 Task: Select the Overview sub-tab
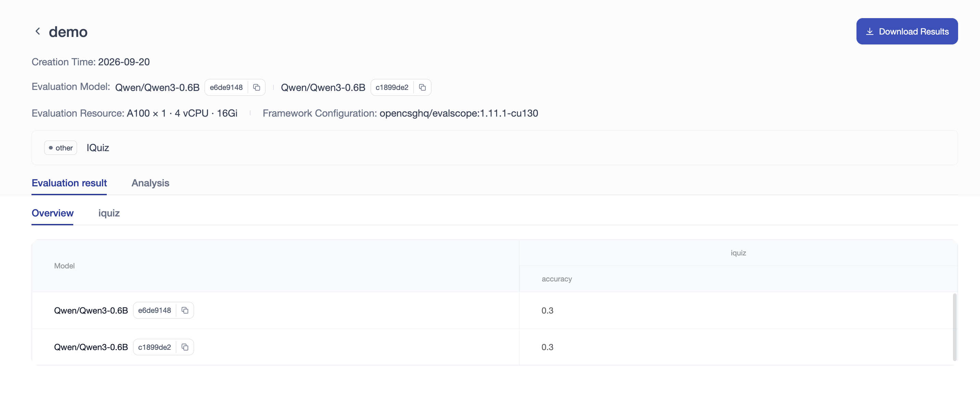click(x=52, y=213)
